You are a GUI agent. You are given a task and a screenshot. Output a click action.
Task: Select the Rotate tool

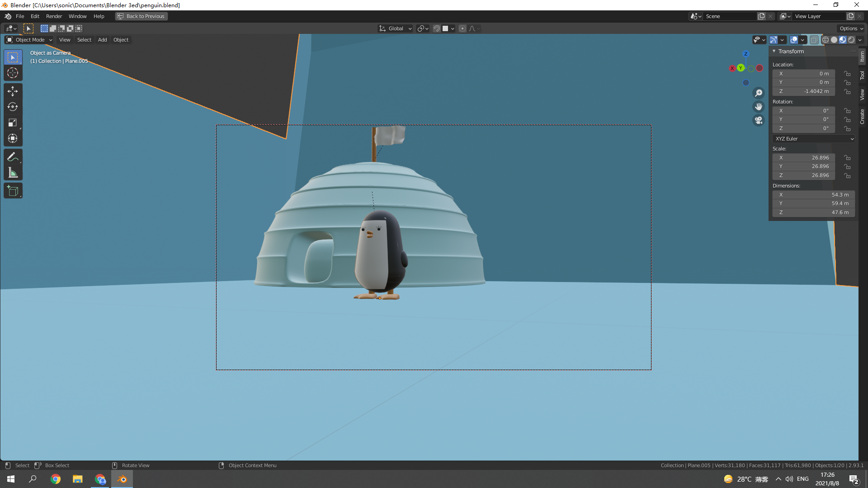(13, 107)
